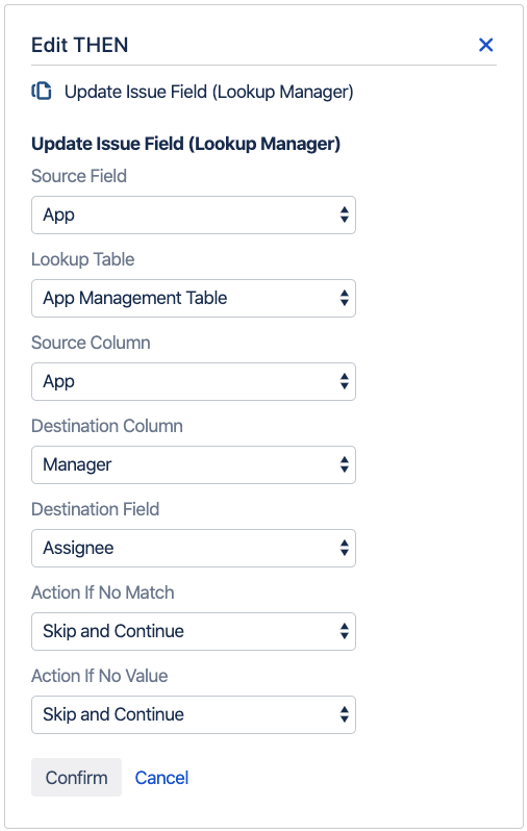Viewport: 527px width, 831px height.
Task: Close the Edit THEN dialog
Action: tap(486, 45)
